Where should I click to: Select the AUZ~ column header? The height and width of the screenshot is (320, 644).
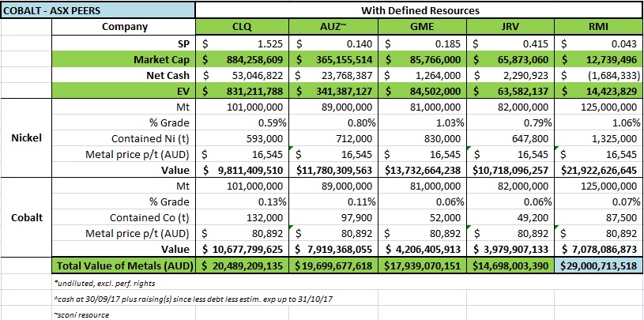(x=333, y=28)
